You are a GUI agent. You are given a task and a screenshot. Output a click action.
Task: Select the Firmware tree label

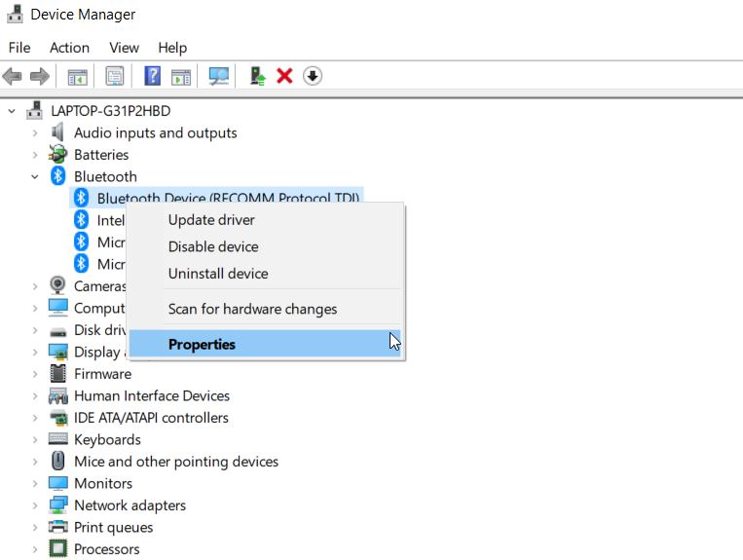coord(103,374)
